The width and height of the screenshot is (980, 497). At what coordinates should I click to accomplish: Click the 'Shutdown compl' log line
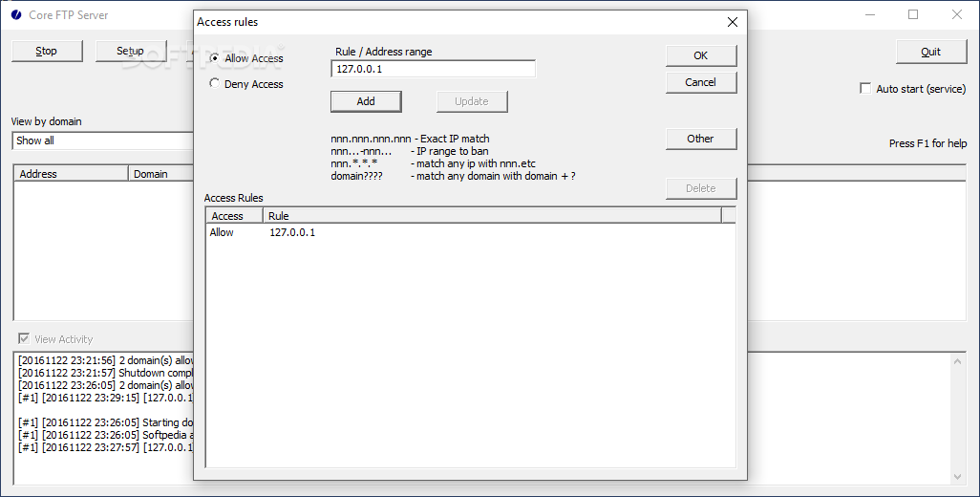[106, 373]
